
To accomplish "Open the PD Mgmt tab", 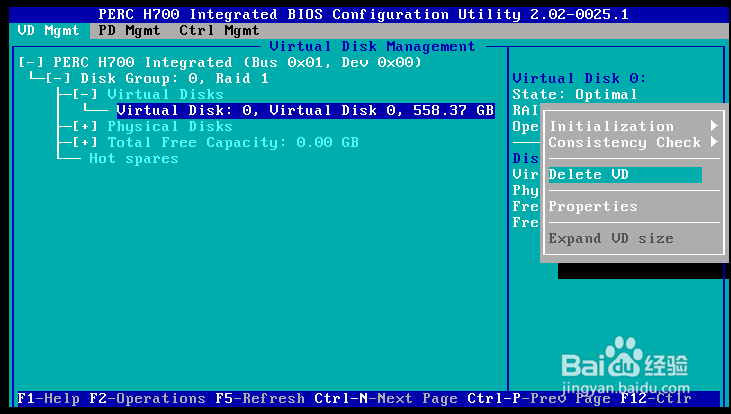I will coord(129,31).
